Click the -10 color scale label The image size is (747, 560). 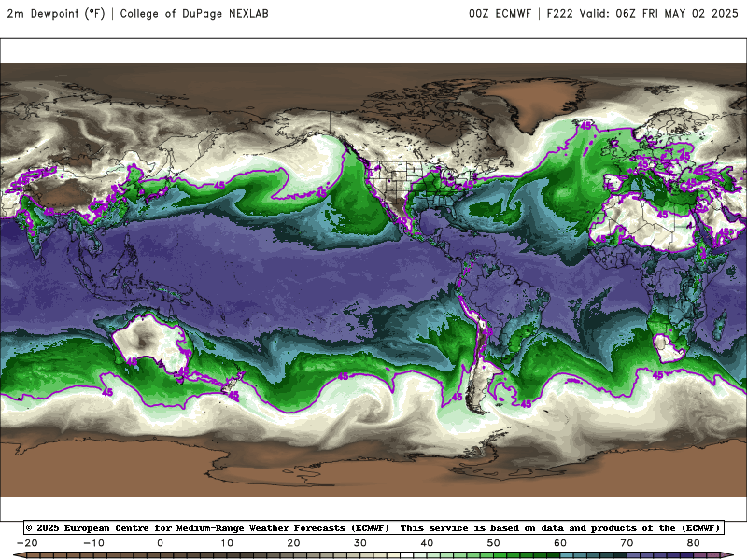(x=93, y=543)
